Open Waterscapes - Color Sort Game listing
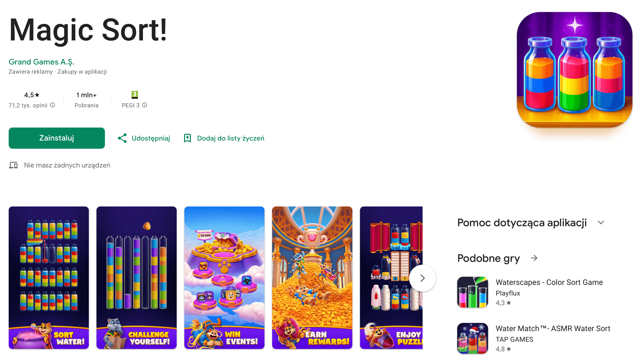The width and height of the screenshot is (644, 360). pos(549,282)
